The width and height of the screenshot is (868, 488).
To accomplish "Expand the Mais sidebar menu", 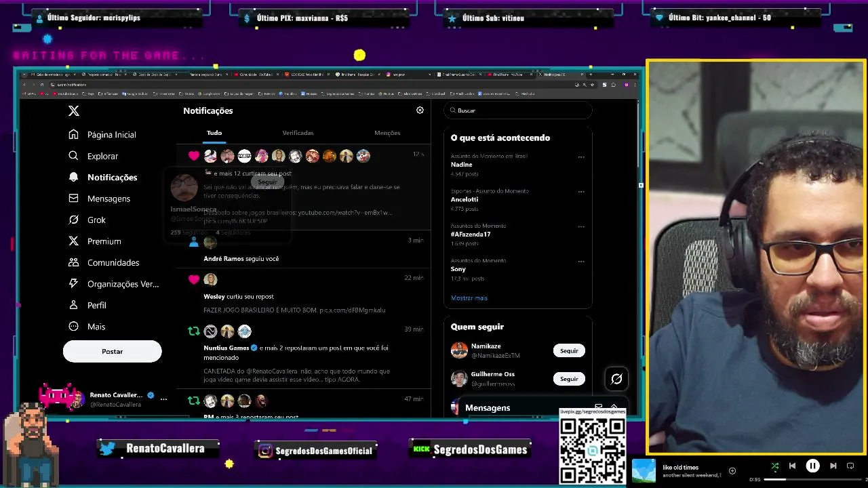I will click(87, 327).
